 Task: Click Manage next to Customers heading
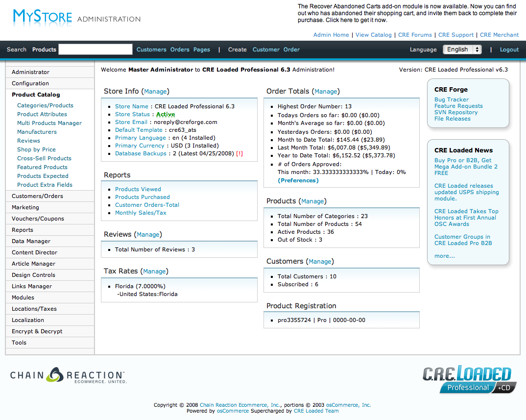pyautogui.click(x=320, y=262)
